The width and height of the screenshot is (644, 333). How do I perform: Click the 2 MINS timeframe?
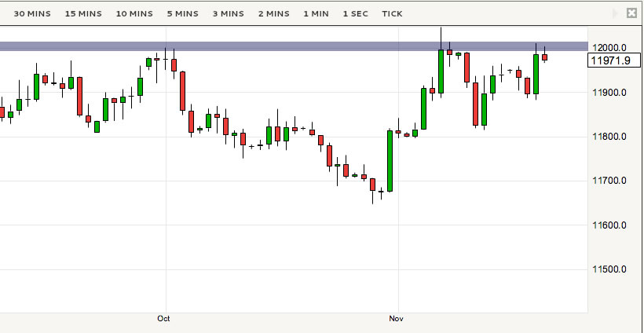pos(273,14)
